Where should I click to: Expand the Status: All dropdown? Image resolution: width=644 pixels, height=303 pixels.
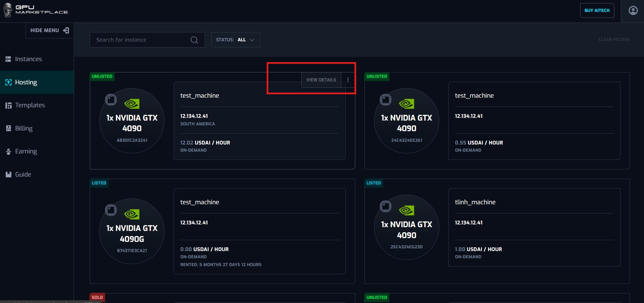point(235,40)
